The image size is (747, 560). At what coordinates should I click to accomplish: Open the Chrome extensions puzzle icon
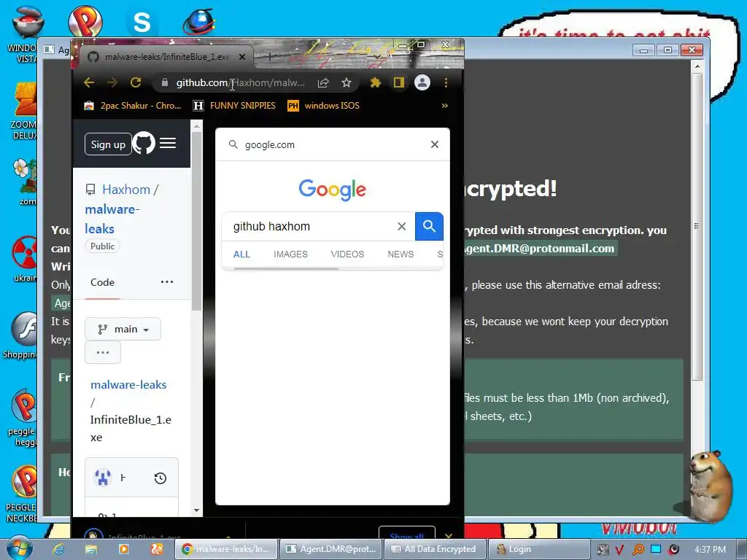click(376, 83)
